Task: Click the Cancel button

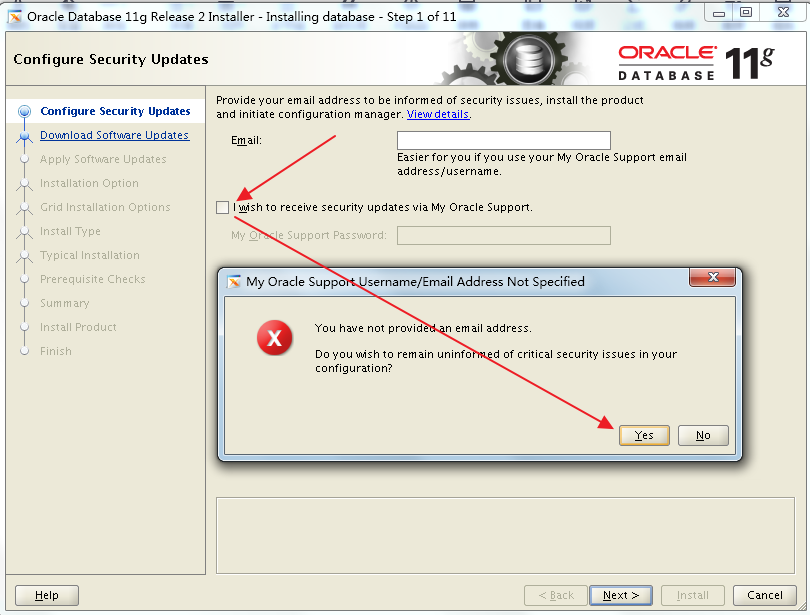Action: [x=765, y=595]
